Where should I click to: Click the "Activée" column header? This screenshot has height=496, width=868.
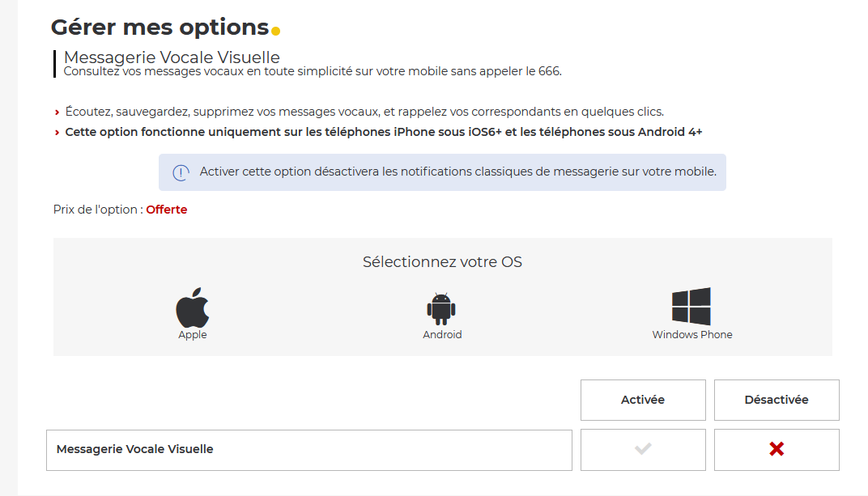tap(643, 400)
